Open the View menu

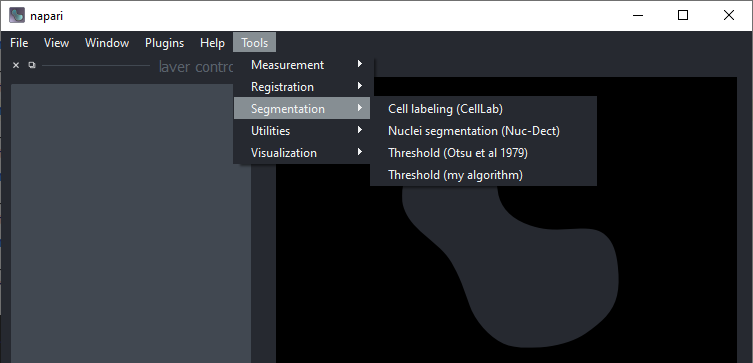pyautogui.click(x=56, y=43)
